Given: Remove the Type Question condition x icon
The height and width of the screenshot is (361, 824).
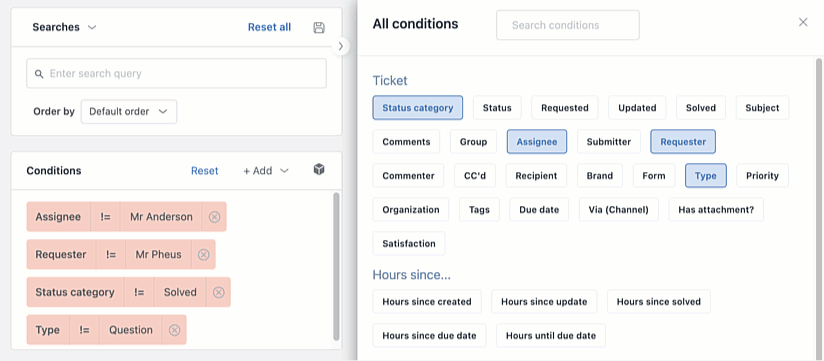Looking at the screenshot, I should [x=174, y=330].
